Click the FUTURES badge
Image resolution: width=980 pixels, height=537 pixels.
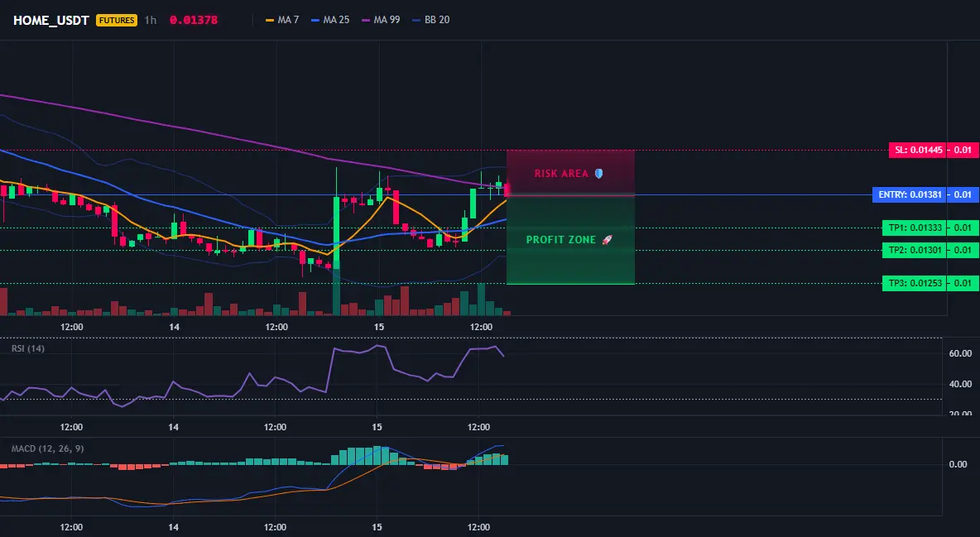click(116, 20)
